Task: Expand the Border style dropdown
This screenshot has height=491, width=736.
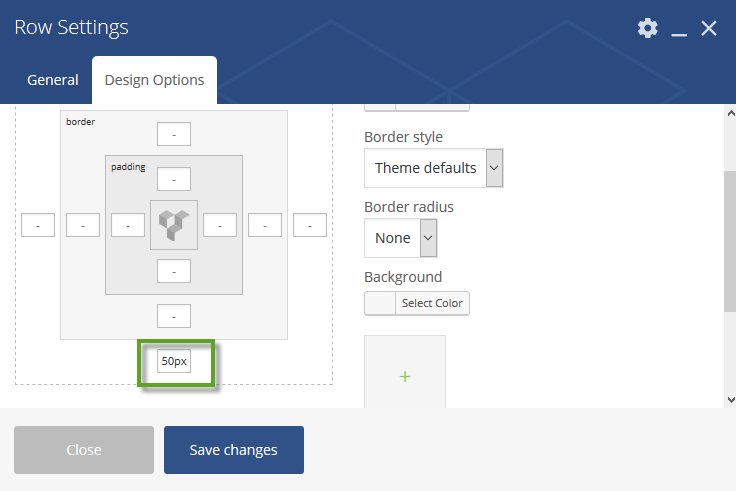Action: point(434,168)
